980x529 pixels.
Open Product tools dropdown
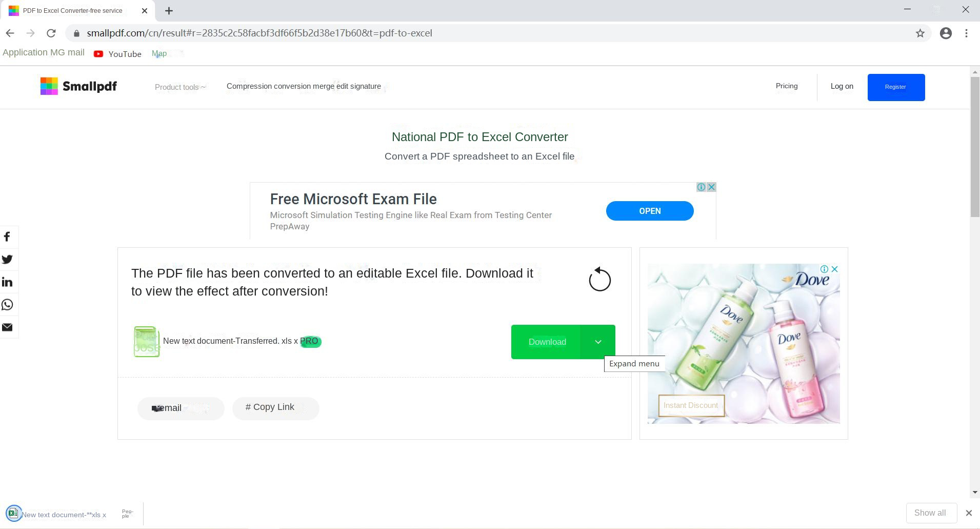[x=180, y=87]
